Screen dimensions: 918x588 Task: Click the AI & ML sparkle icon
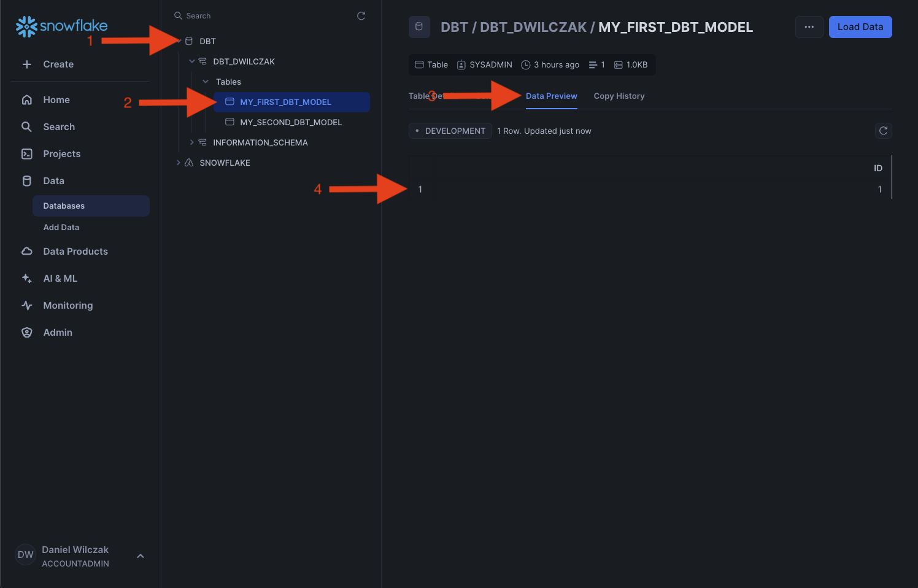point(27,279)
